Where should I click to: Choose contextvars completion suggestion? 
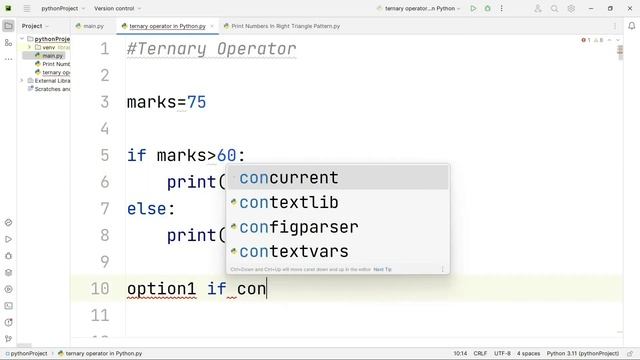click(338, 251)
